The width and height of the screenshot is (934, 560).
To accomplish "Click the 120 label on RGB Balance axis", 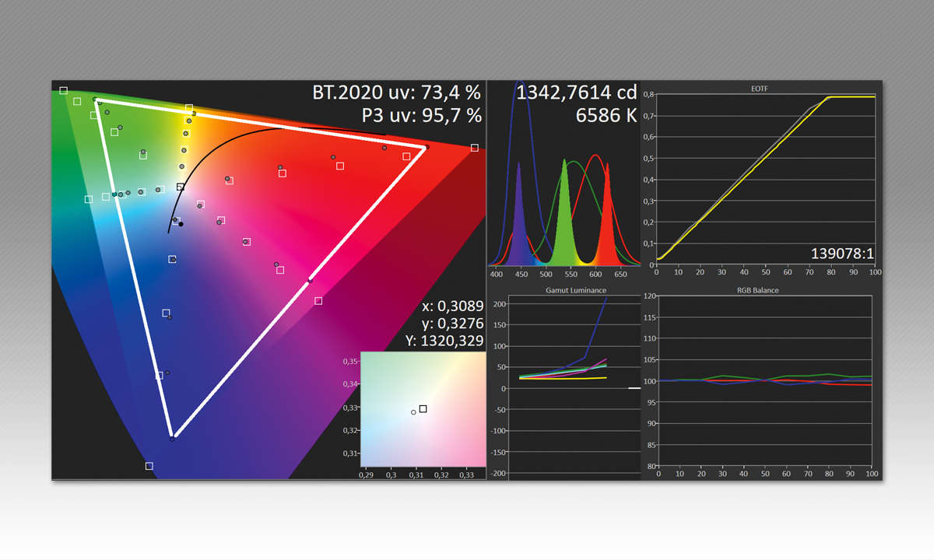I will click(x=649, y=296).
